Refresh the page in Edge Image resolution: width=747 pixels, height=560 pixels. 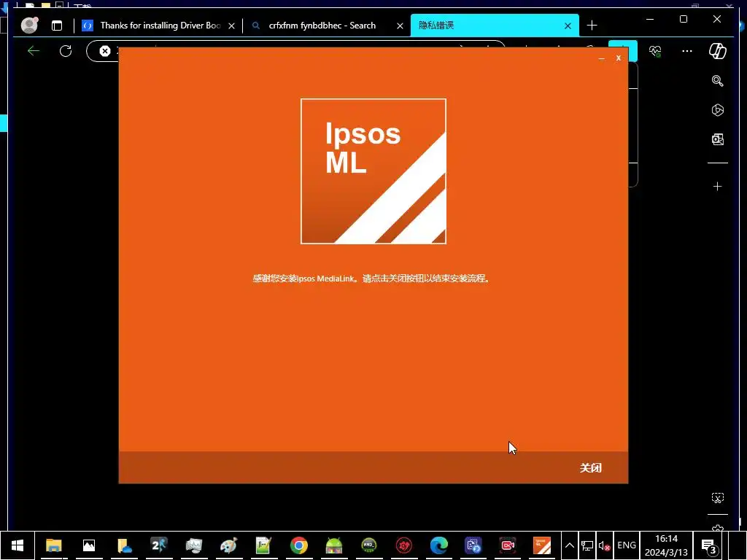click(66, 51)
